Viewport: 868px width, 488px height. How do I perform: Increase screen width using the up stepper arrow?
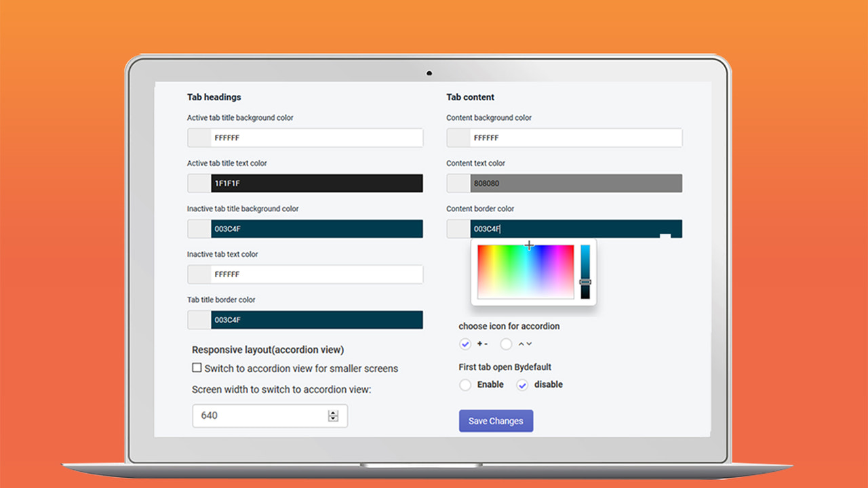(x=333, y=412)
